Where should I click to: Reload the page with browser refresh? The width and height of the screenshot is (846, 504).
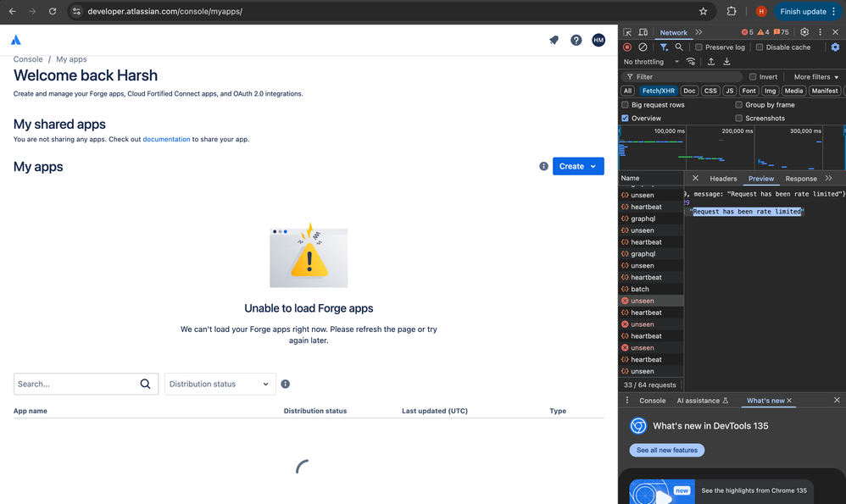click(x=53, y=11)
